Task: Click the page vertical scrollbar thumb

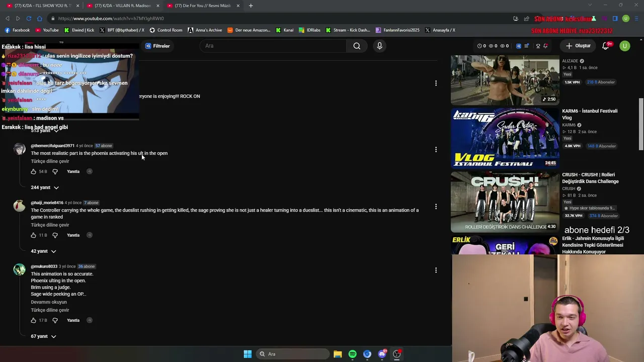Action: pyautogui.click(x=641, y=124)
